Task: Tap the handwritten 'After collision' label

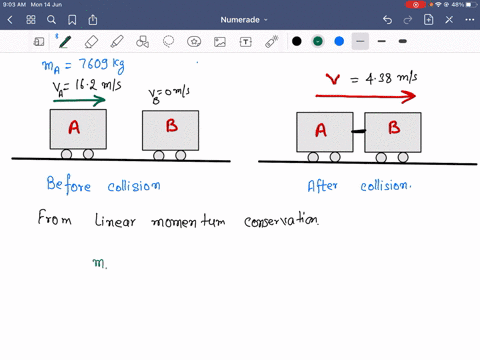Action: click(x=359, y=185)
